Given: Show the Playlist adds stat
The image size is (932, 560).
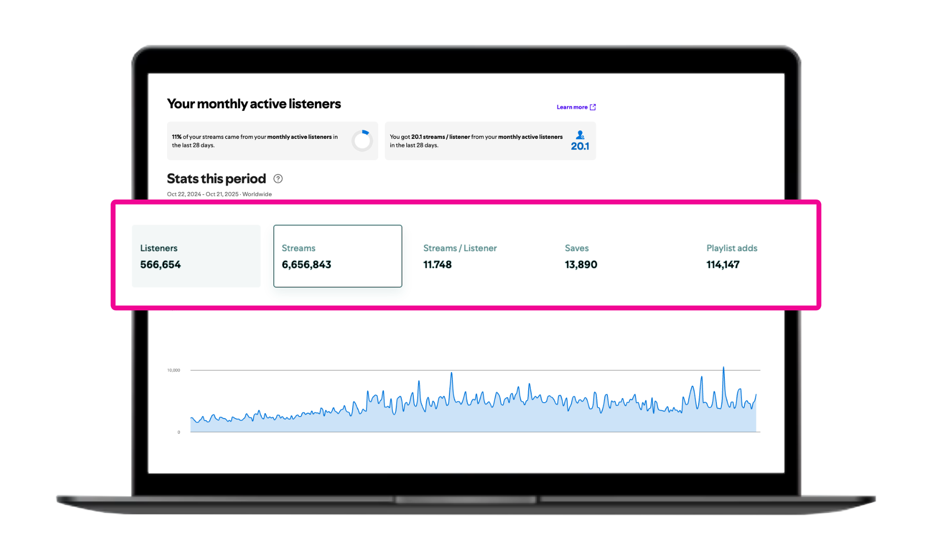Looking at the screenshot, I should click(x=731, y=256).
